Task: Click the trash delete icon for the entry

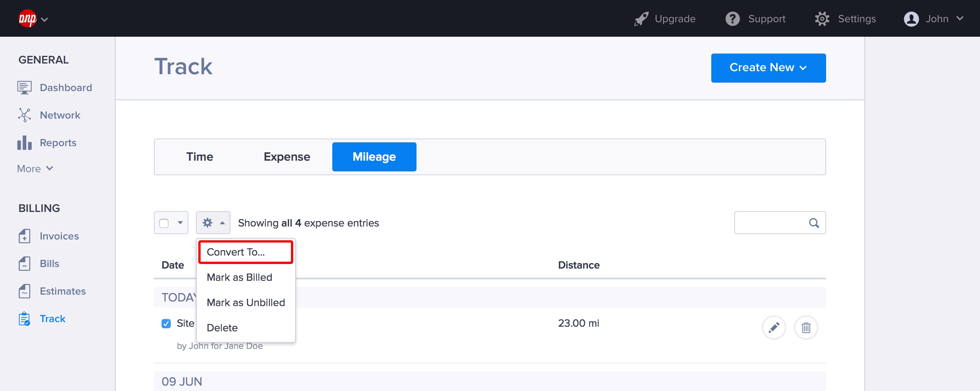Action: [x=806, y=327]
